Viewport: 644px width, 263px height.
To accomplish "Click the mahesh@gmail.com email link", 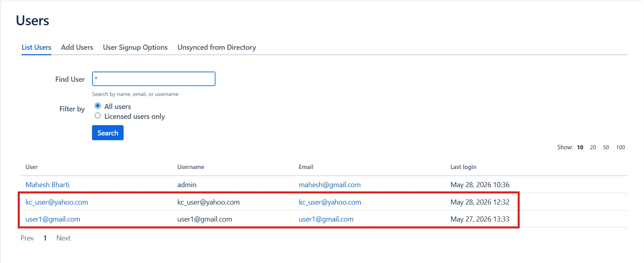I will (330, 185).
